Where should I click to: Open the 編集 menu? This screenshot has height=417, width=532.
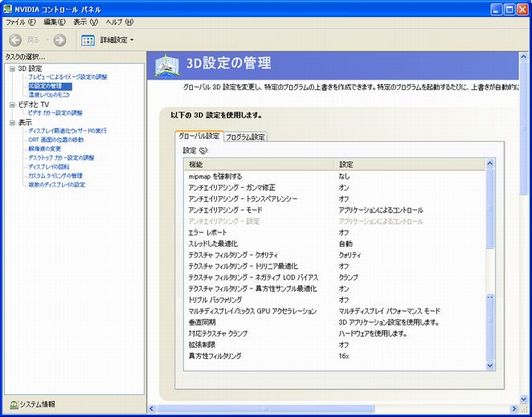click(x=54, y=22)
